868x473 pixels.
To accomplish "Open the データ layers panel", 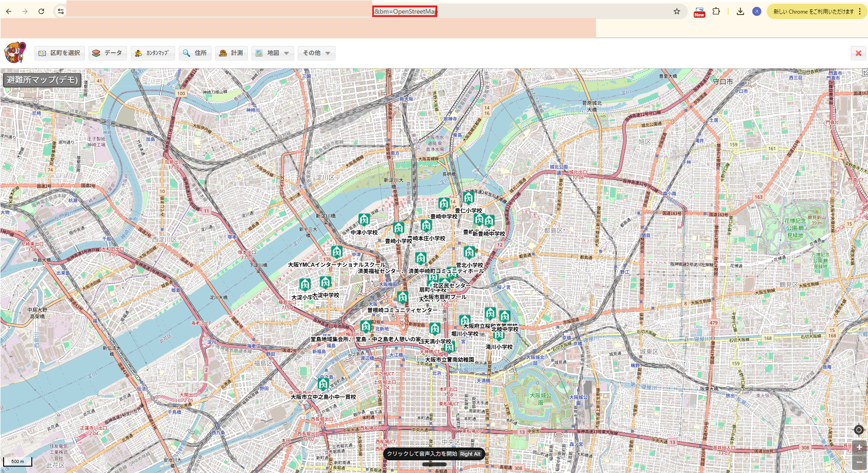I will 107,53.
